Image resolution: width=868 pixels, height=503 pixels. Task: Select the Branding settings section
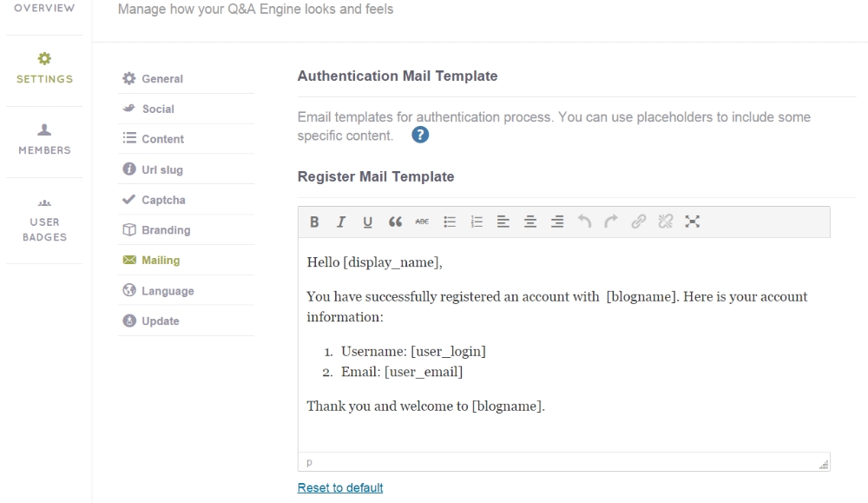[x=166, y=231]
